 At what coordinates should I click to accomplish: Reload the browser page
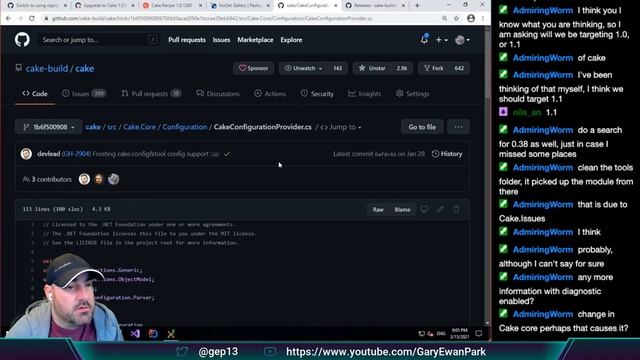pyautogui.click(x=32, y=18)
